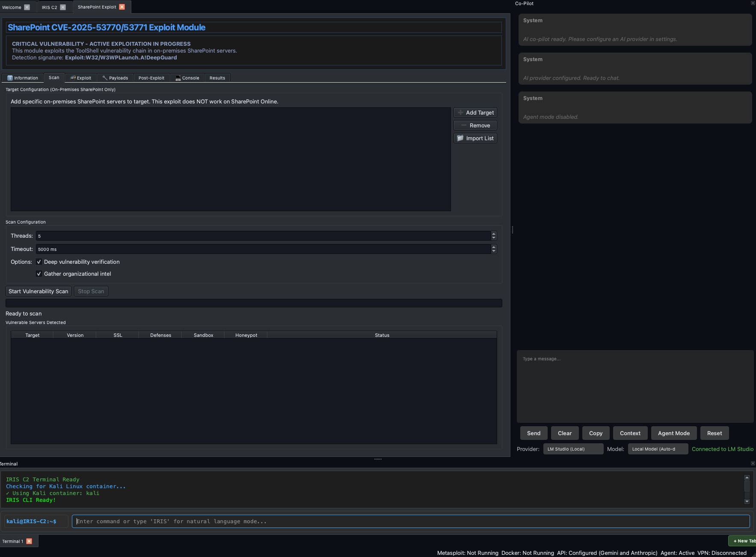Select the Scan tab
Screen dimensions: 756x557
coord(54,77)
